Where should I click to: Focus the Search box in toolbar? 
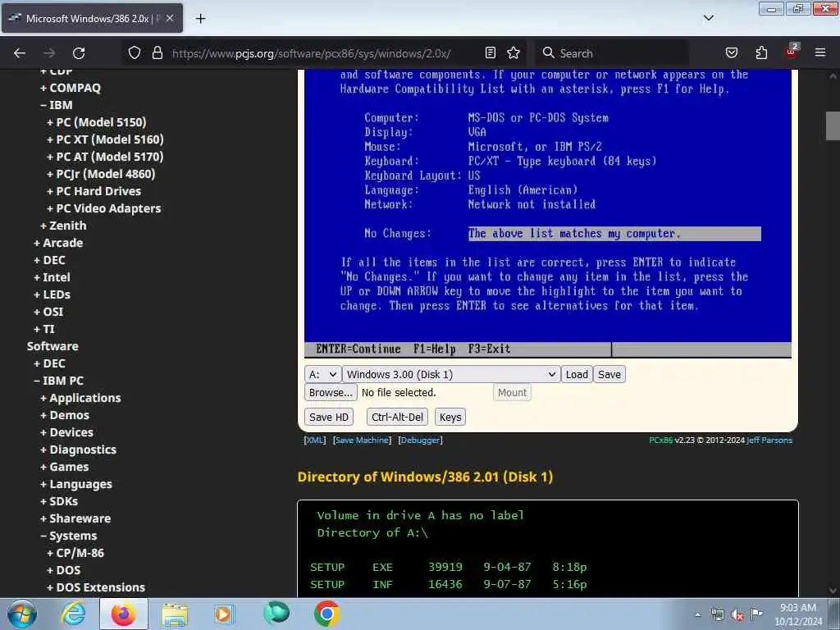coord(612,53)
